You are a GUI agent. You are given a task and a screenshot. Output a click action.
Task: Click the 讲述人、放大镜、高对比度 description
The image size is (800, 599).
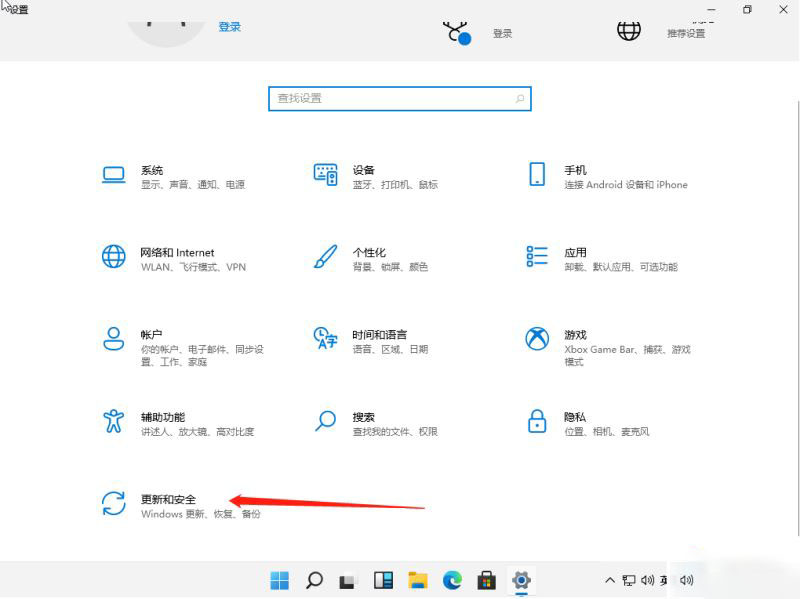point(197,432)
